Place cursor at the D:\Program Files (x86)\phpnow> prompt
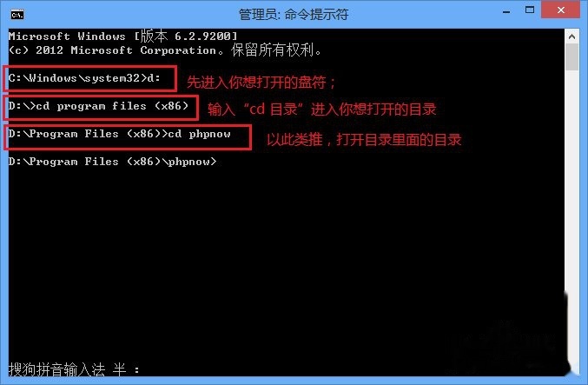588x385 pixels. tap(113, 162)
